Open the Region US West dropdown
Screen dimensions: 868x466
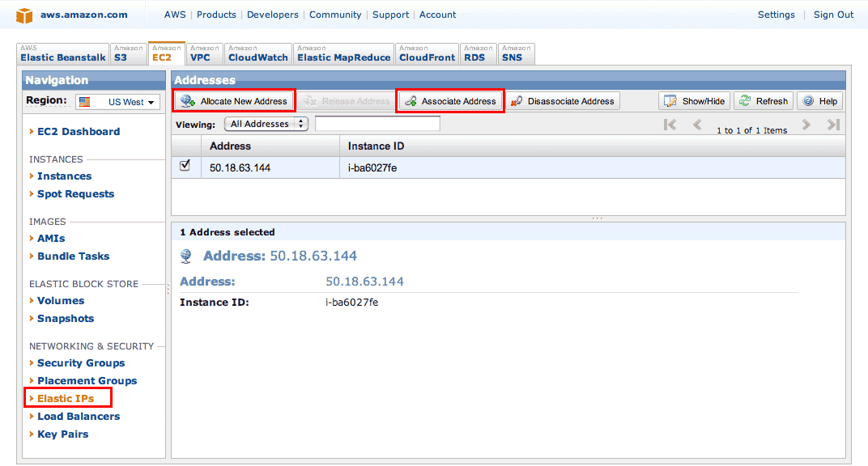click(x=118, y=102)
